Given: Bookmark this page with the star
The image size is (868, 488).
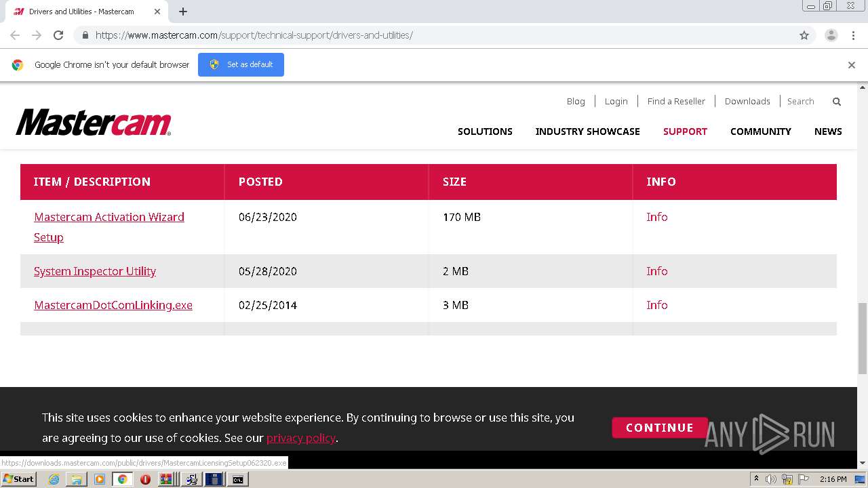Looking at the screenshot, I should [804, 35].
